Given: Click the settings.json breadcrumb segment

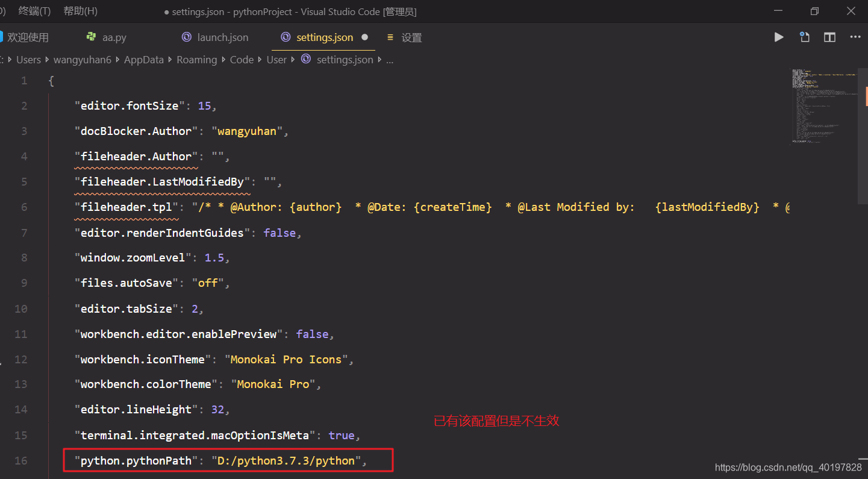Looking at the screenshot, I should [x=345, y=60].
